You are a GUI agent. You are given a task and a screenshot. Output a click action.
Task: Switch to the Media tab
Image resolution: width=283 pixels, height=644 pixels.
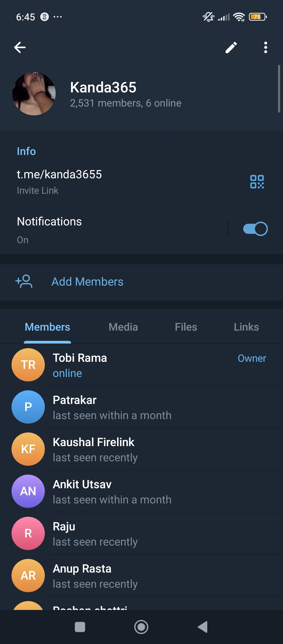[123, 327]
